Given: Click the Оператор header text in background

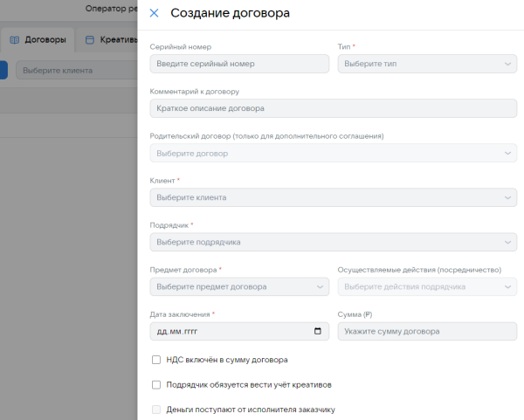Looking at the screenshot, I should 111,9.
